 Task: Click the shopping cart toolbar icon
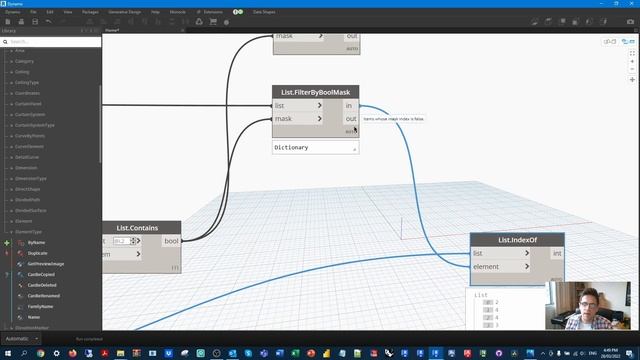point(213,22)
